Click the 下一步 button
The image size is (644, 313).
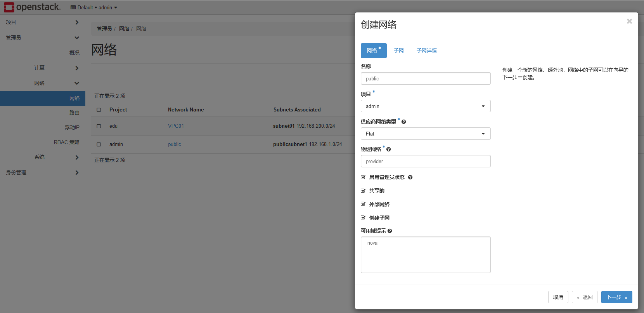tap(616, 297)
